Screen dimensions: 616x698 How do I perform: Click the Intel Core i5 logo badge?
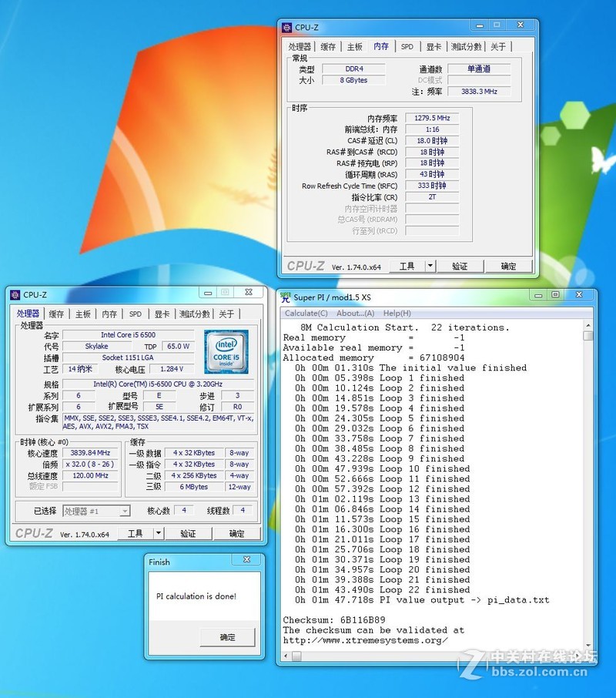click(226, 351)
